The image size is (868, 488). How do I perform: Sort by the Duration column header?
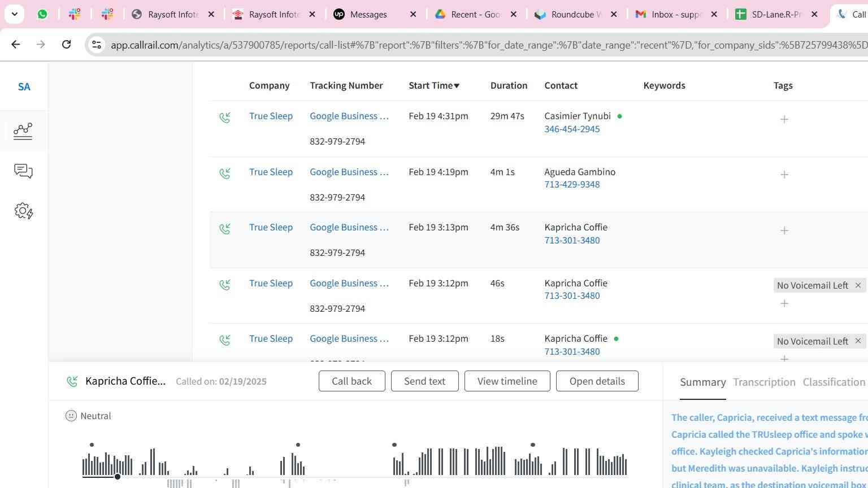click(509, 85)
